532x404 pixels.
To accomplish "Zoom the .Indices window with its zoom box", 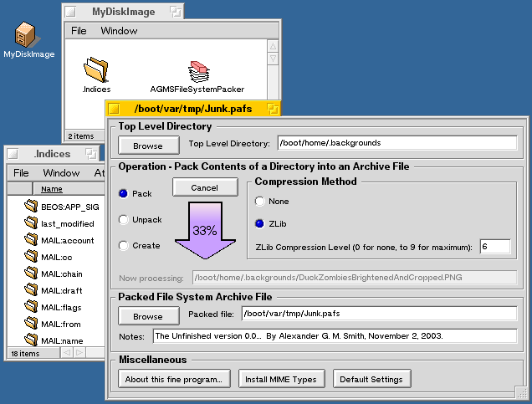I will [91, 154].
